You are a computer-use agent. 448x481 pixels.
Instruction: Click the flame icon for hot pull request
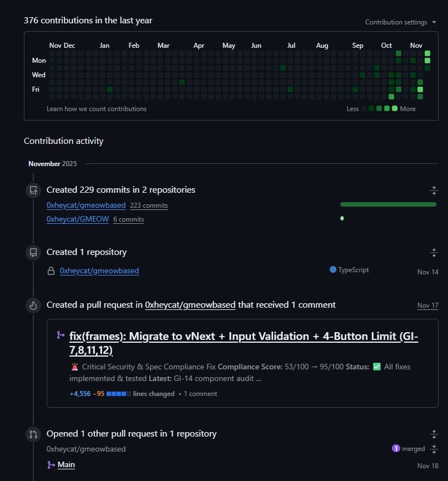click(33, 305)
